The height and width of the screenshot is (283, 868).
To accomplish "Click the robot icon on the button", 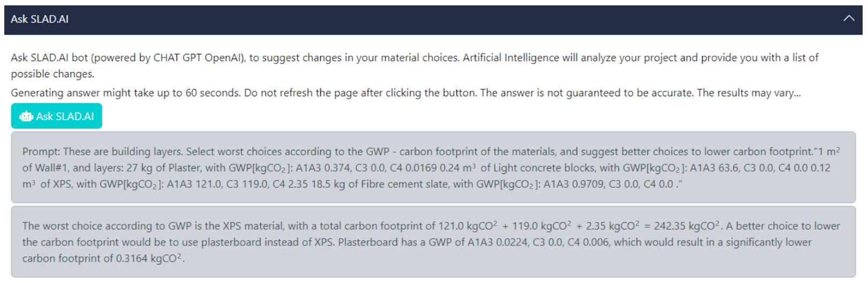I will tap(26, 117).
